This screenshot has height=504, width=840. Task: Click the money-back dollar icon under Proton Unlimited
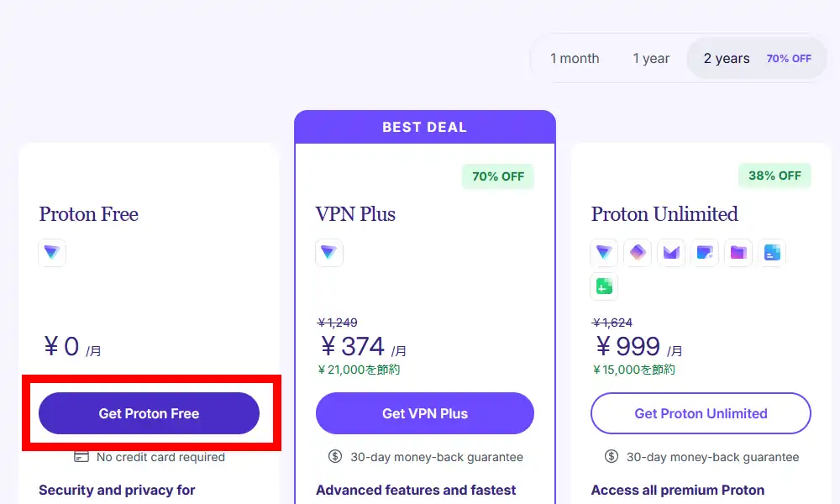click(612, 457)
